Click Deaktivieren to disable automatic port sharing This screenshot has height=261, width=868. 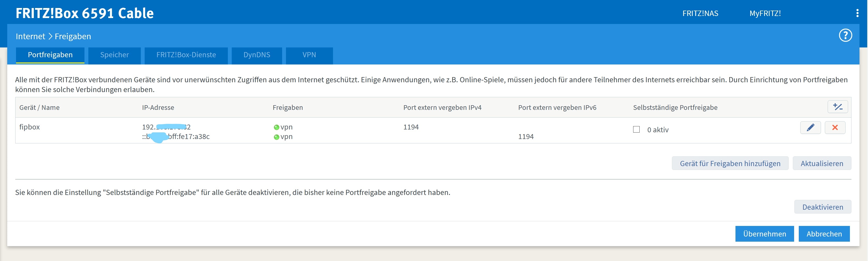pos(823,207)
